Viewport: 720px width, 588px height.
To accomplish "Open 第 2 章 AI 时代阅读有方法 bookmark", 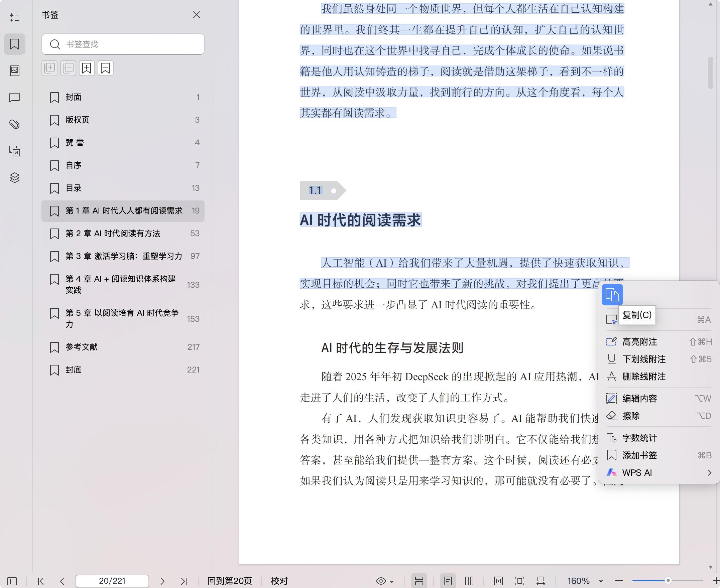I will point(123,234).
